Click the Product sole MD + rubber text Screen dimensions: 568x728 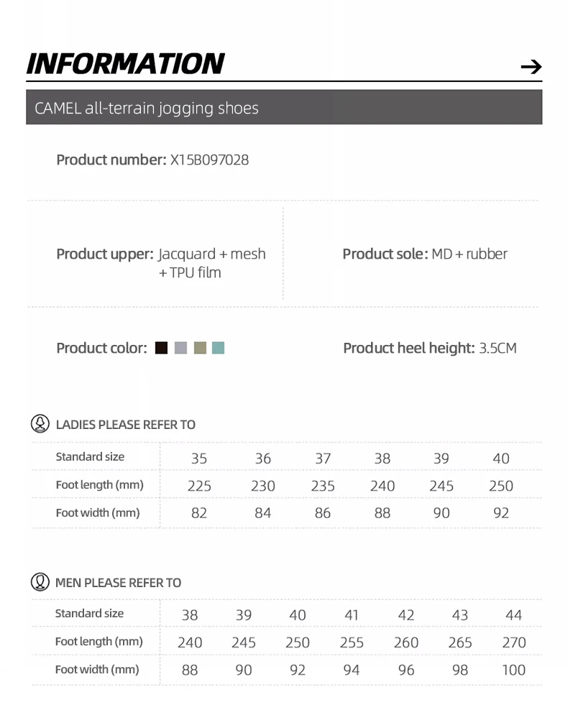tap(425, 254)
